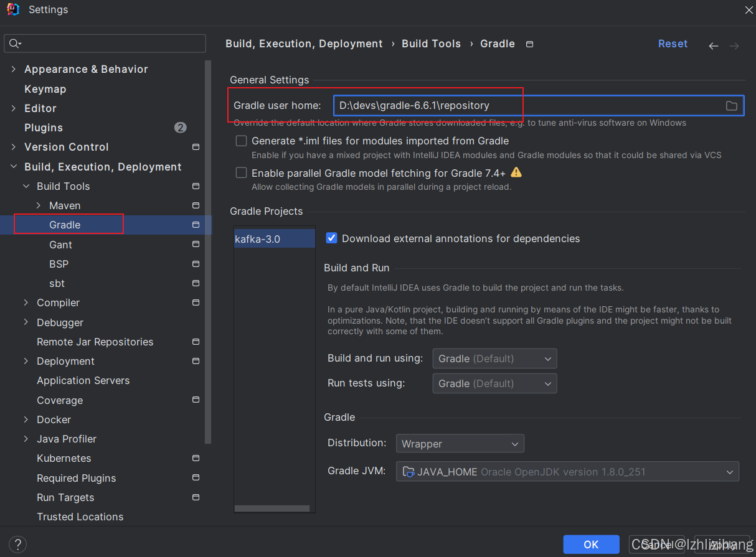
Task: Navigate forward with the right arrow
Action: coord(734,46)
